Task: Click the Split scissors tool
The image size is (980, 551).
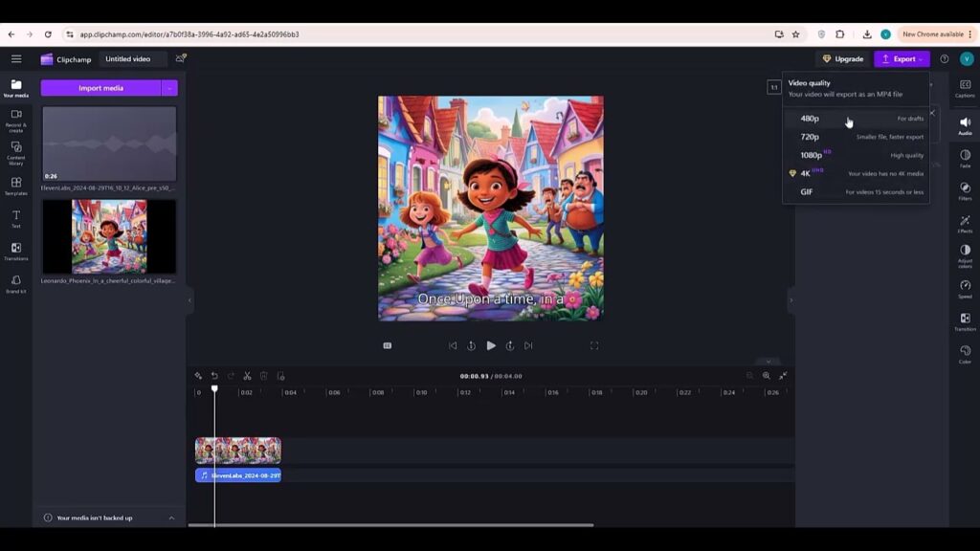Action: point(248,376)
